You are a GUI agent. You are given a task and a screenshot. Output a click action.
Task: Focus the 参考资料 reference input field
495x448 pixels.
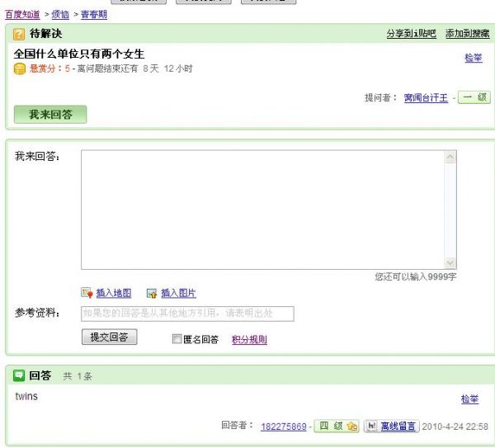click(x=187, y=314)
